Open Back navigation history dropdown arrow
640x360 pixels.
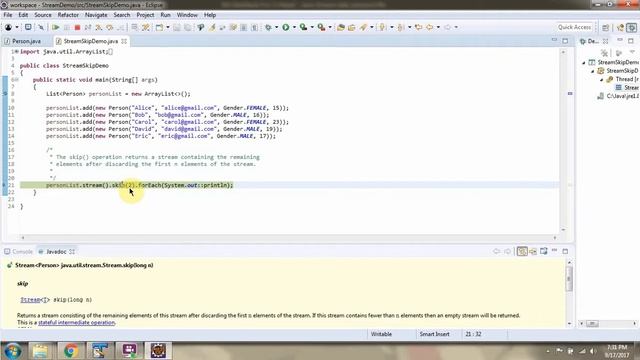point(438,27)
